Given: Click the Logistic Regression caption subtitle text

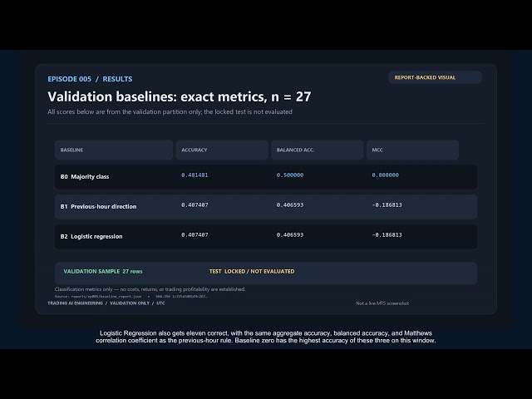Looking at the screenshot, I should coord(266,337).
